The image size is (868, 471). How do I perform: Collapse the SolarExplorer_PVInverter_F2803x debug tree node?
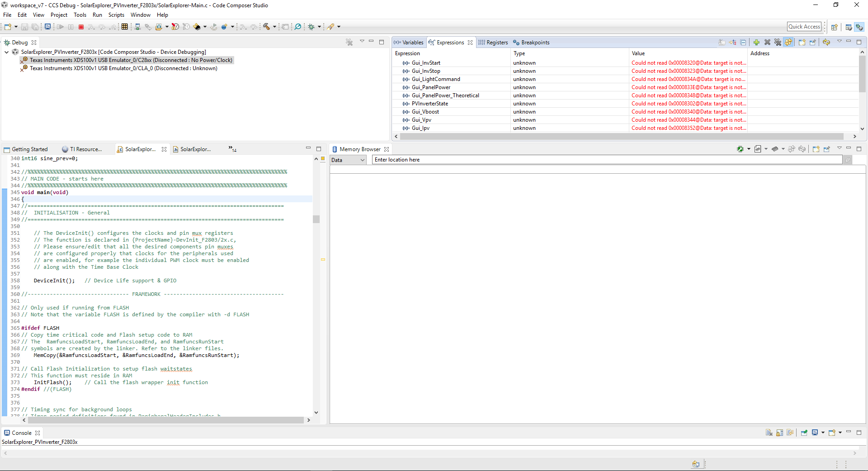pos(7,52)
